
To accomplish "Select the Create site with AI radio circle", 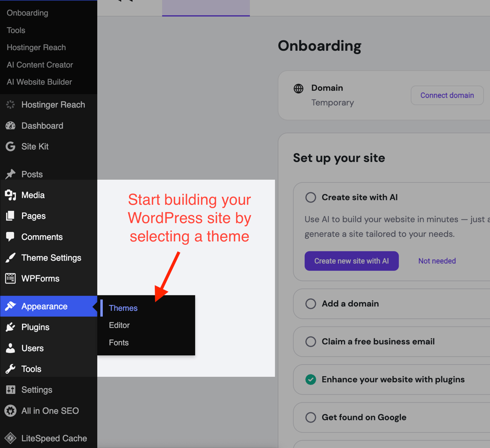I will coord(311,197).
